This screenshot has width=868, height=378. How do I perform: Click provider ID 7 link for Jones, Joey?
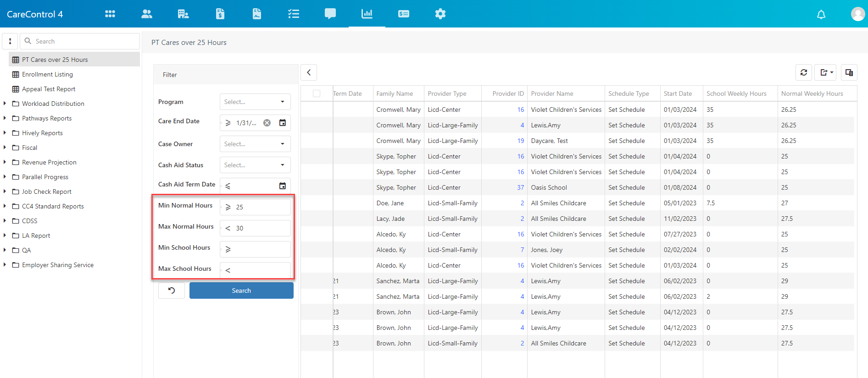click(522, 250)
